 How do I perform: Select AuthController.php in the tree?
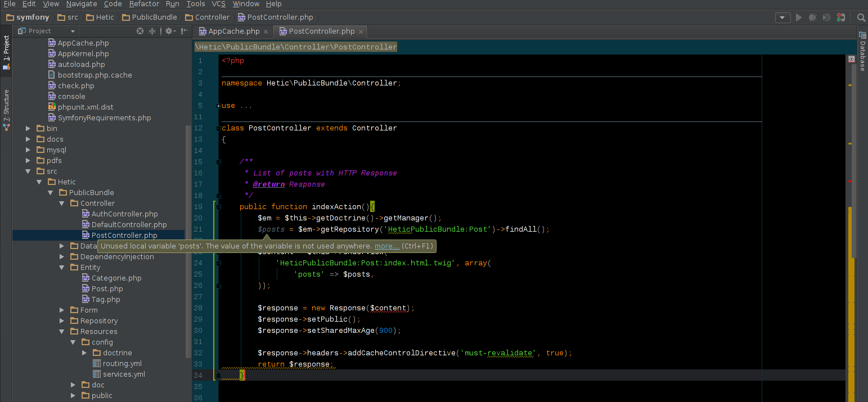[x=124, y=214]
